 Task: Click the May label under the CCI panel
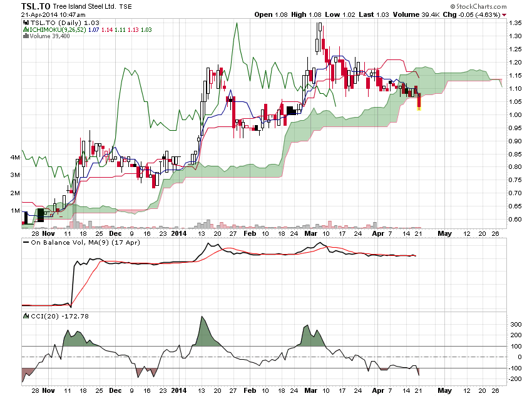444,390
